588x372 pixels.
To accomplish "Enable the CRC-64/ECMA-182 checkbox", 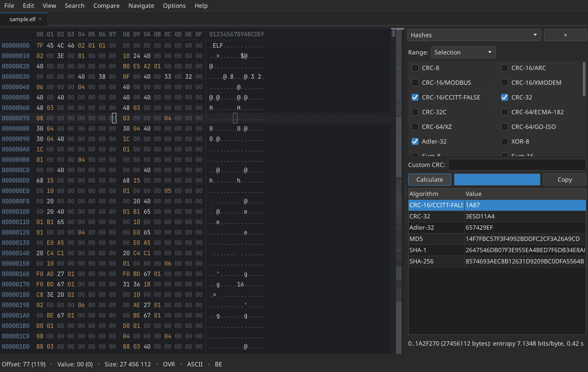I will 505,112.
